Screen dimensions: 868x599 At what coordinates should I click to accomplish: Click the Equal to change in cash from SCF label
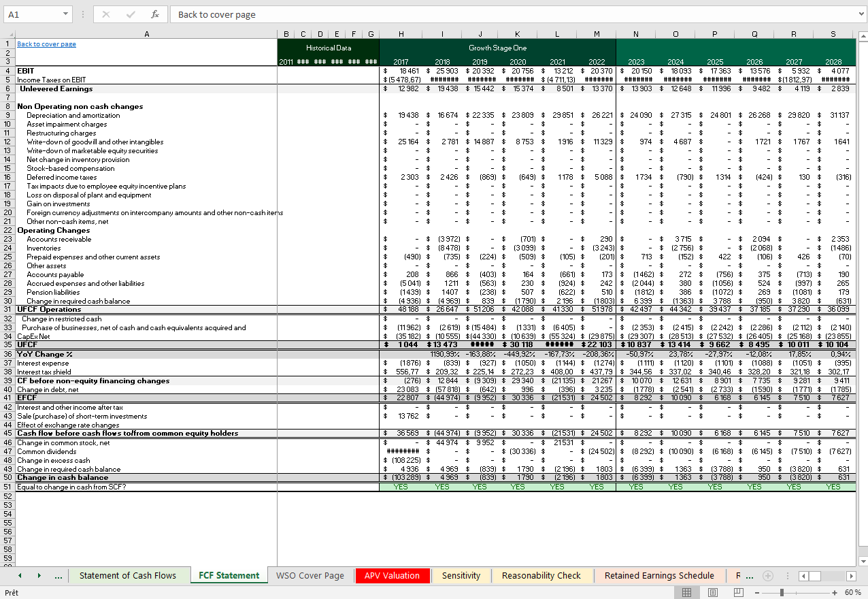[x=71, y=487]
